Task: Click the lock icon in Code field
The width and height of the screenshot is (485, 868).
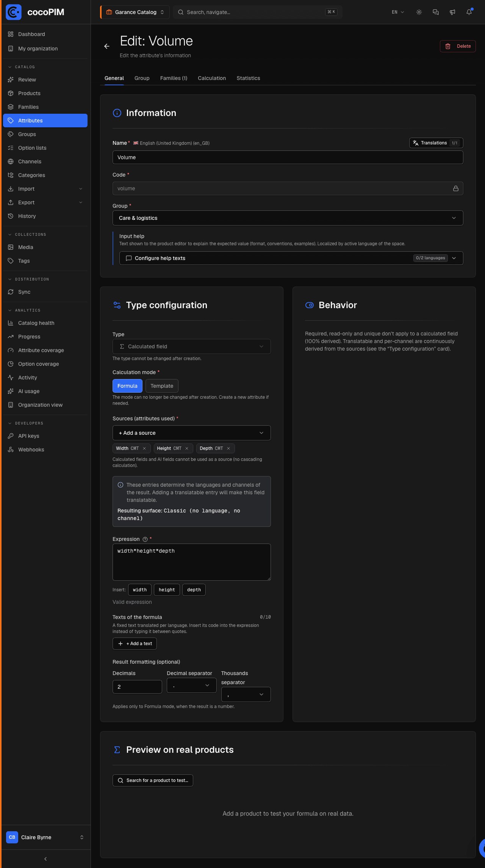Action: [x=456, y=188]
